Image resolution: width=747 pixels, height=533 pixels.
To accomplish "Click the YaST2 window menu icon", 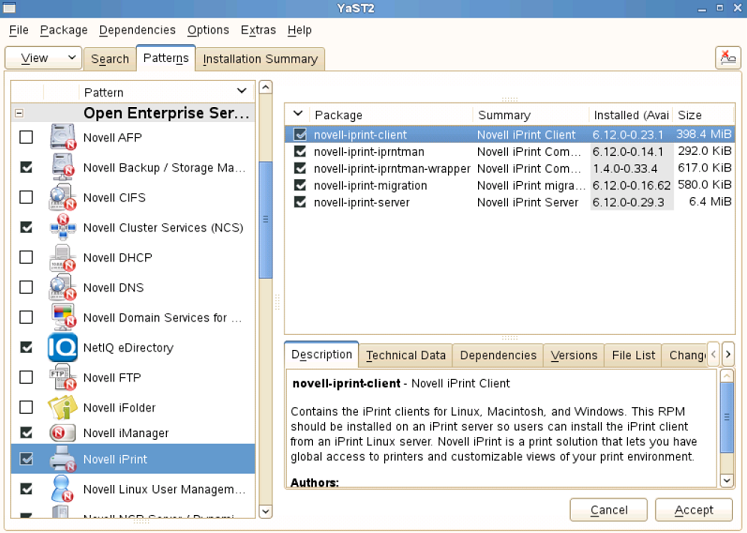I will [9, 8].
